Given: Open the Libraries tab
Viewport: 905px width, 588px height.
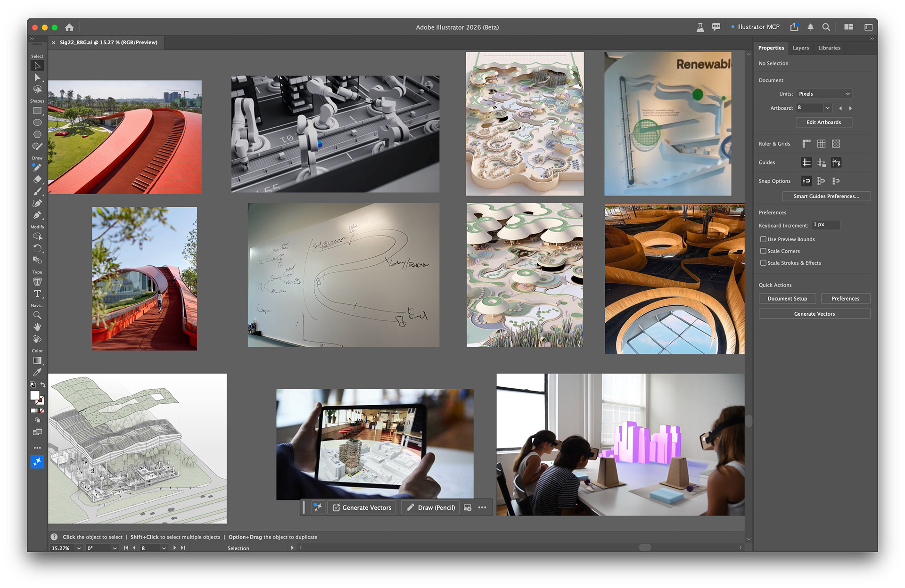Looking at the screenshot, I should (829, 48).
